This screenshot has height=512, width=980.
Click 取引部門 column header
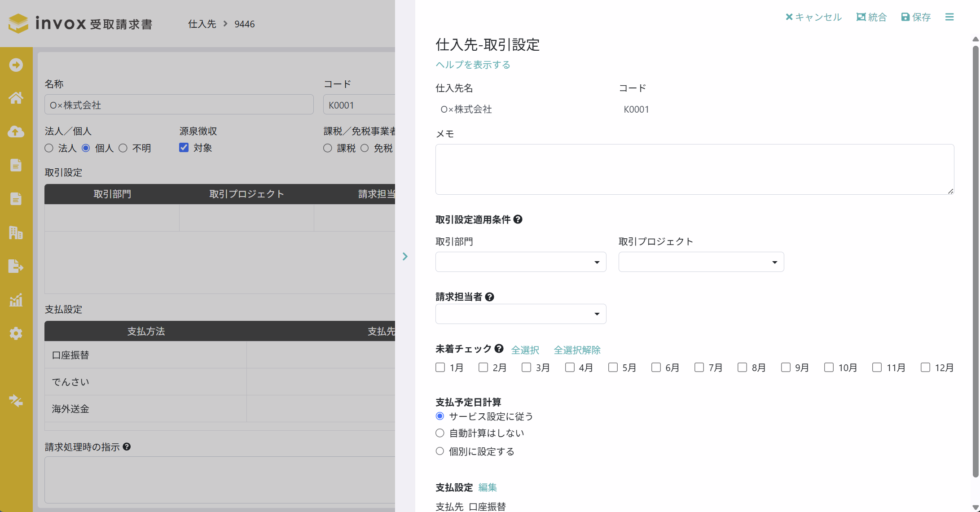point(112,194)
